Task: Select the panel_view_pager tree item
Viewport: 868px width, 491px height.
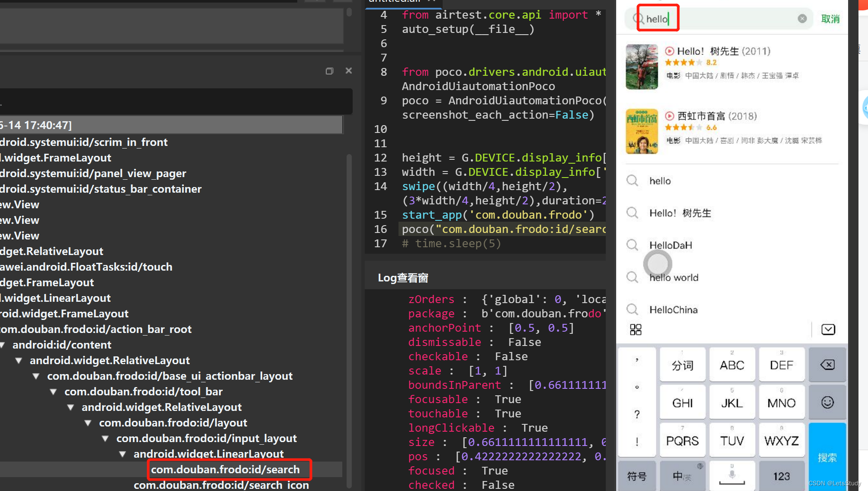Action: [93, 173]
